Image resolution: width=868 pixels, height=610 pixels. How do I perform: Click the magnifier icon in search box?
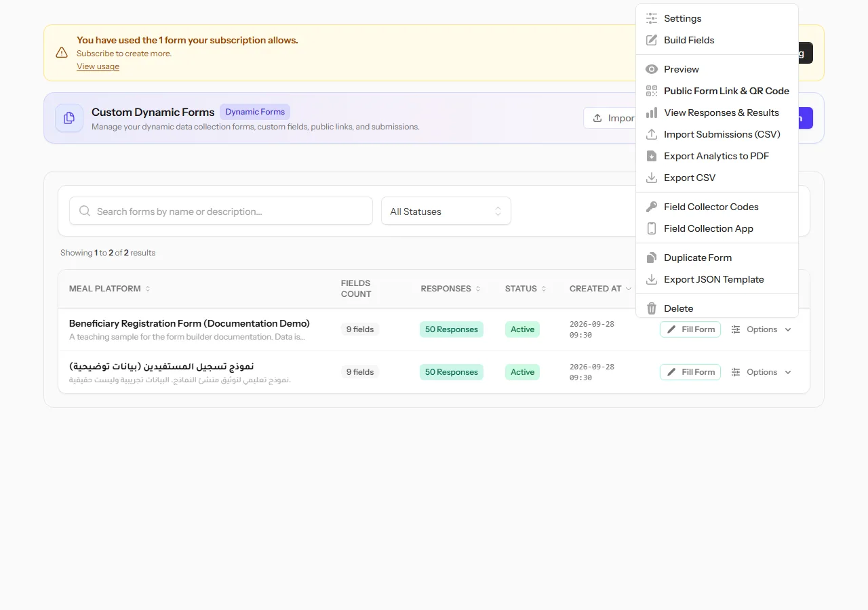[x=85, y=211]
